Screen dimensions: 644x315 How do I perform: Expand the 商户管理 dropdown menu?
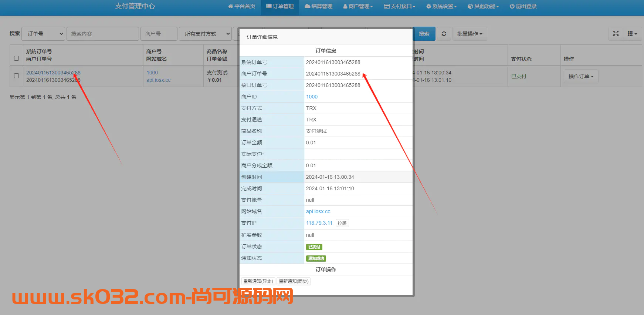pyautogui.click(x=358, y=6)
